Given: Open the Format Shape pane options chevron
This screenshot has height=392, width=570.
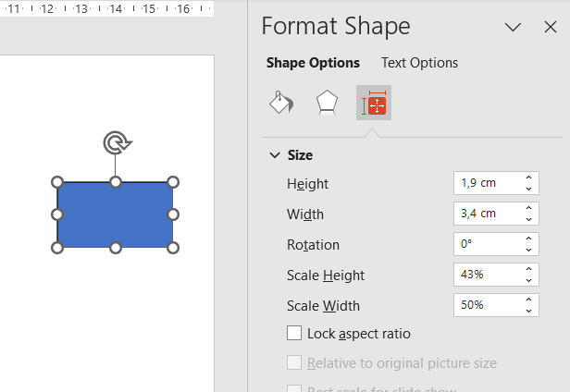Looking at the screenshot, I should [x=513, y=27].
